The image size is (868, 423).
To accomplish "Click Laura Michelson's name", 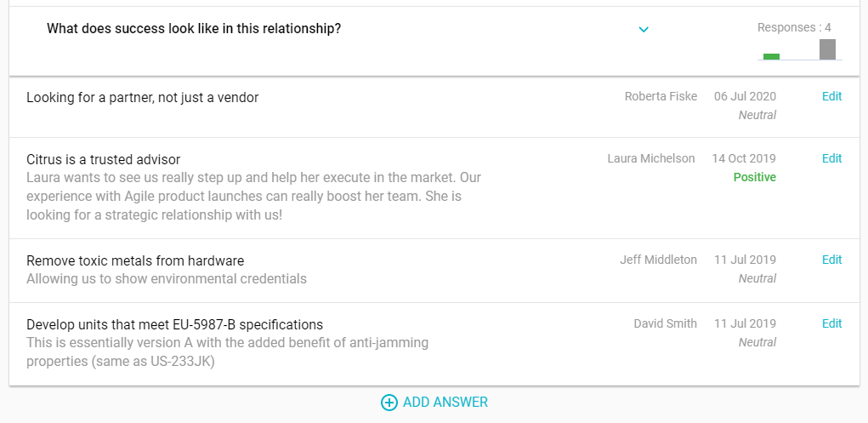I will point(650,158).
